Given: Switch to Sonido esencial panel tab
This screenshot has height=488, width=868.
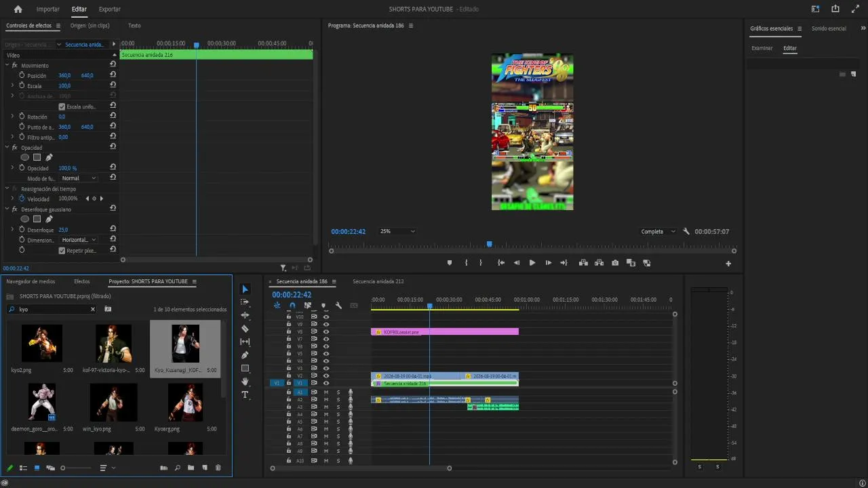Looking at the screenshot, I should tap(829, 28).
